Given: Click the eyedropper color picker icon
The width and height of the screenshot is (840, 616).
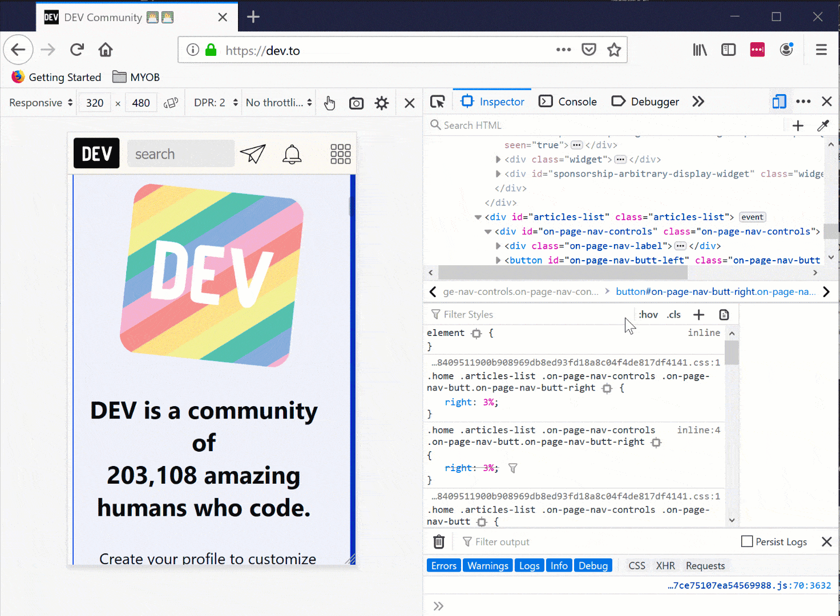Looking at the screenshot, I should (x=823, y=125).
